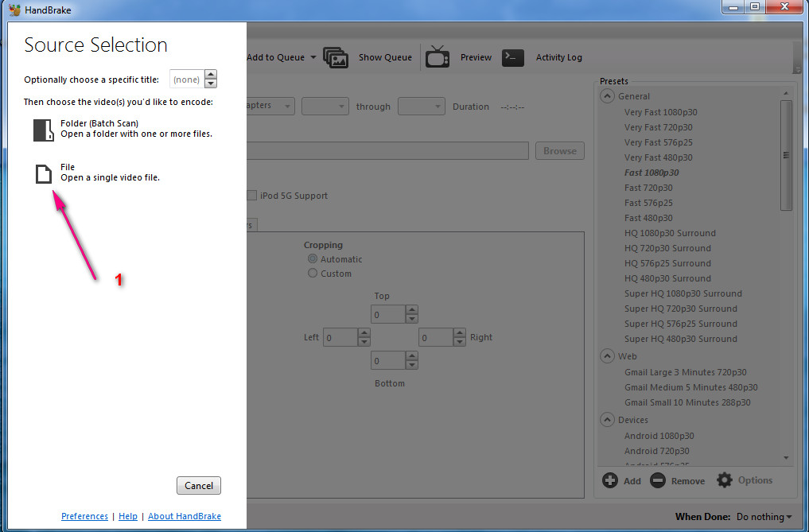
Task: Click the Bottom cropping value stepper
Action: coord(411,360)
